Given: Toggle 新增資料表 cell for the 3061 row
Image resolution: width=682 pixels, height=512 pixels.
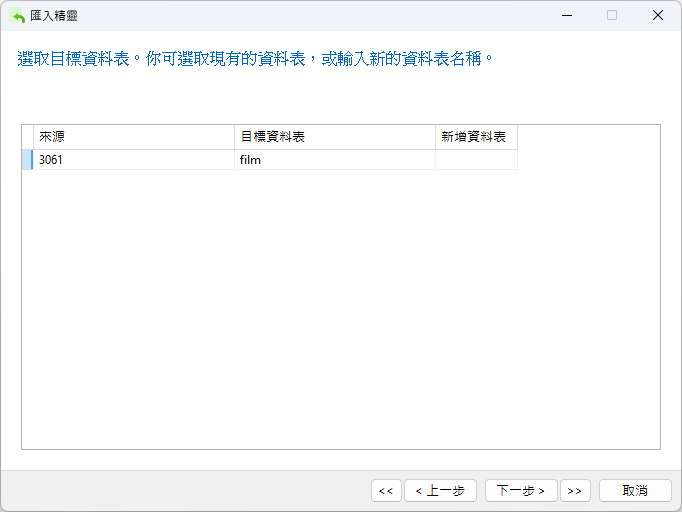Looking at the screenshot, I should click(476, 160).
